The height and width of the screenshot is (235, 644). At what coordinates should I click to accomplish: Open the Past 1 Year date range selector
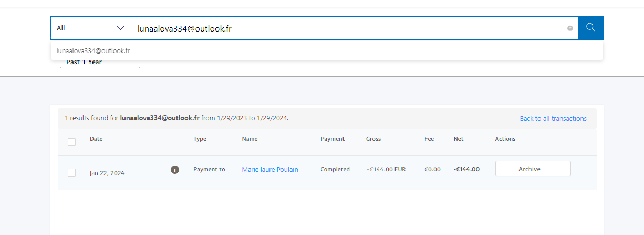point(100,63)
